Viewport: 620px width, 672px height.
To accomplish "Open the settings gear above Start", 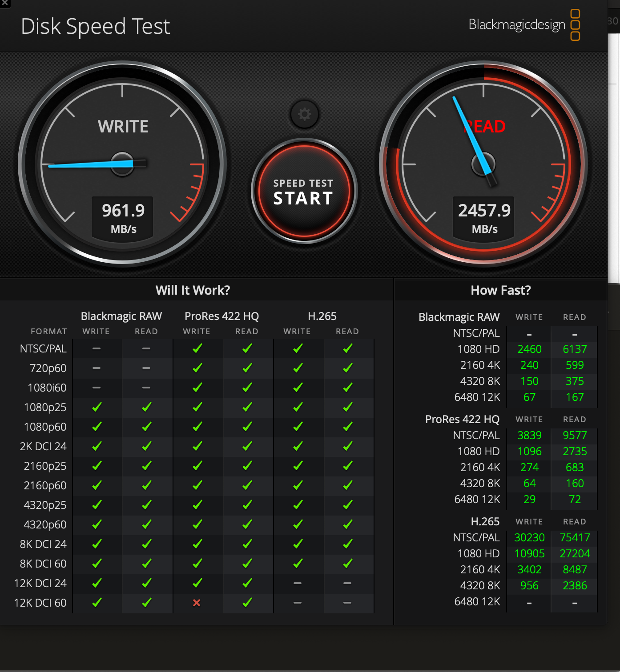I will coord(305,115).
